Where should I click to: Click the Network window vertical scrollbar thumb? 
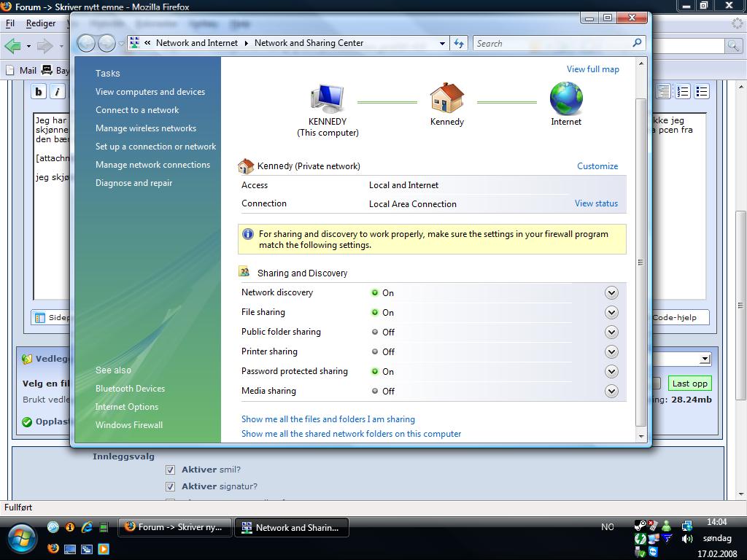tap(640, 262)
